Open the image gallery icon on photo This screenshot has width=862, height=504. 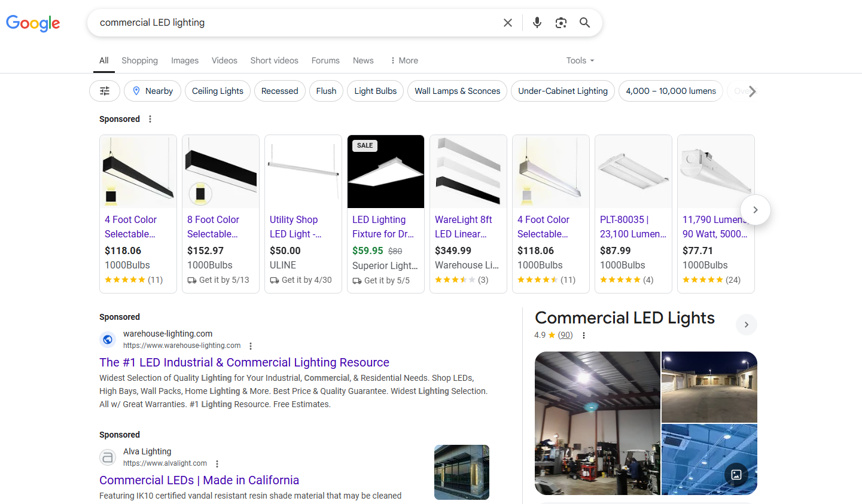pyautogui.click(x=736, y=475)
